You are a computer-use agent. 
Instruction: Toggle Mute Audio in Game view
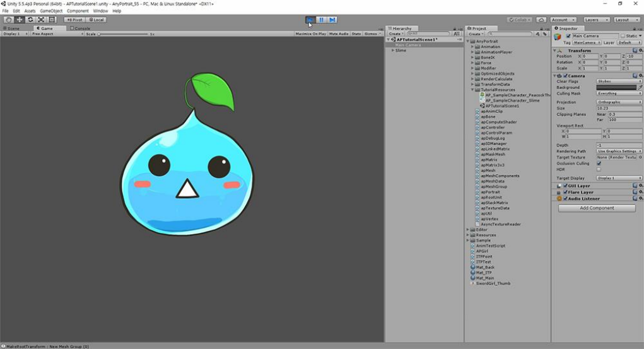(339, 33)
